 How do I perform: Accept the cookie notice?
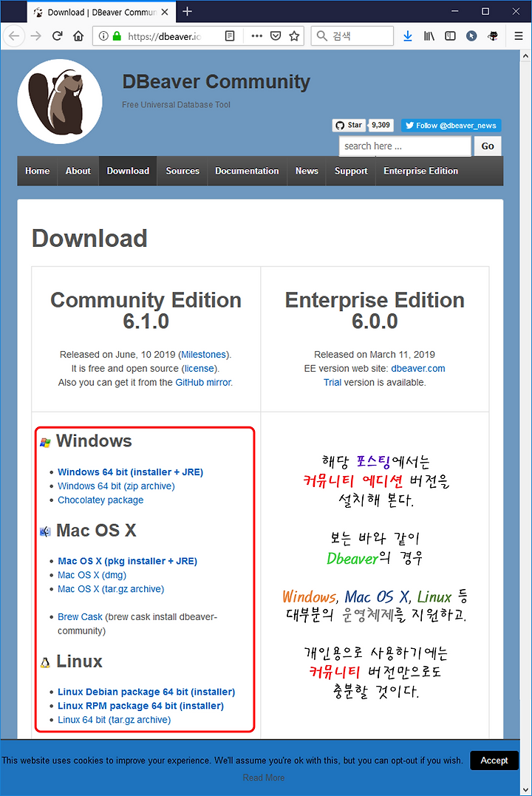coord(494,761)
